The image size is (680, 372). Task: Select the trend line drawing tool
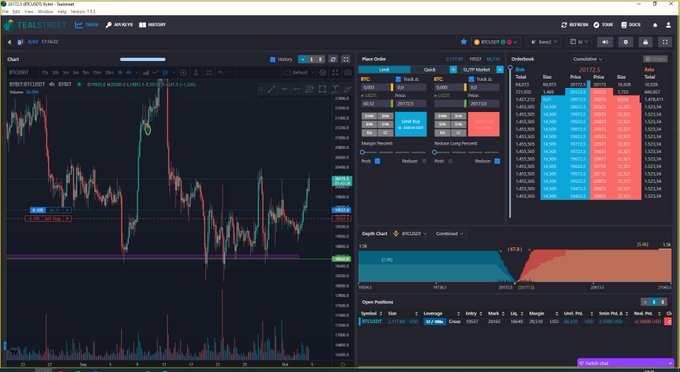pos(271,89)
